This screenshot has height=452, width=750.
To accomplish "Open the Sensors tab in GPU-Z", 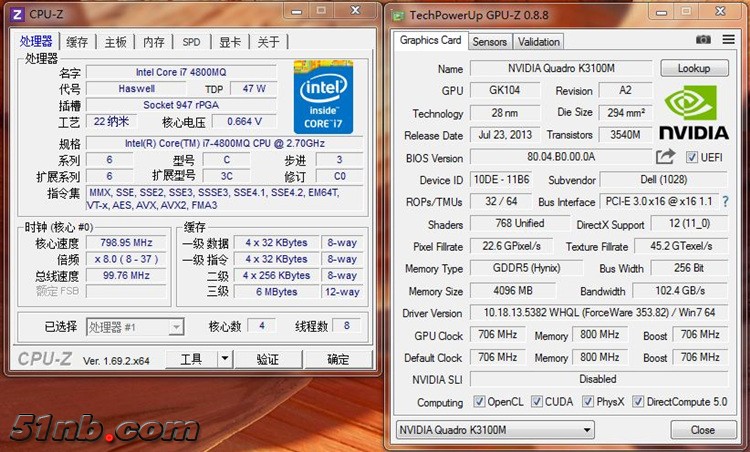I will click(490, 42).
